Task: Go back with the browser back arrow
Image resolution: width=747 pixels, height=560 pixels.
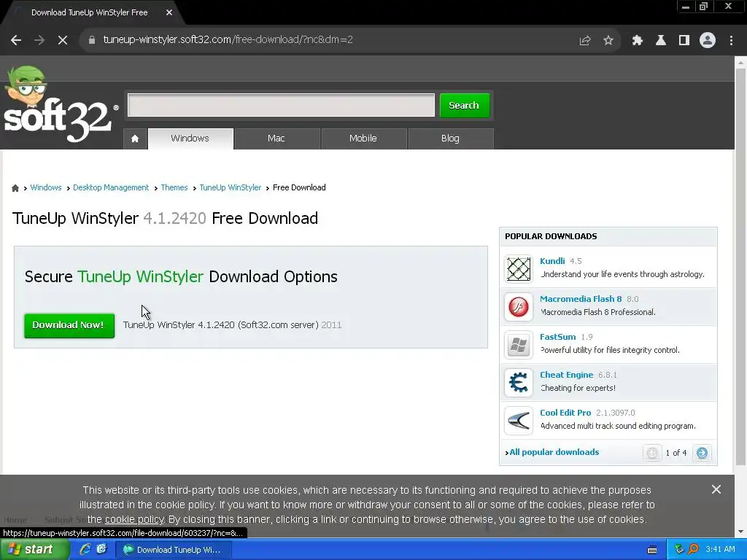Action: click(x=16, y=40)
